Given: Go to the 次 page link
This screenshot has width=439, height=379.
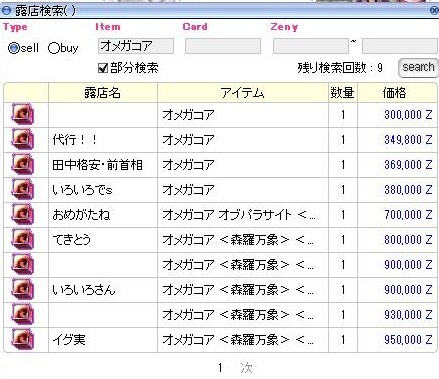Looking at the screenshot, I should tap(246, 368).
